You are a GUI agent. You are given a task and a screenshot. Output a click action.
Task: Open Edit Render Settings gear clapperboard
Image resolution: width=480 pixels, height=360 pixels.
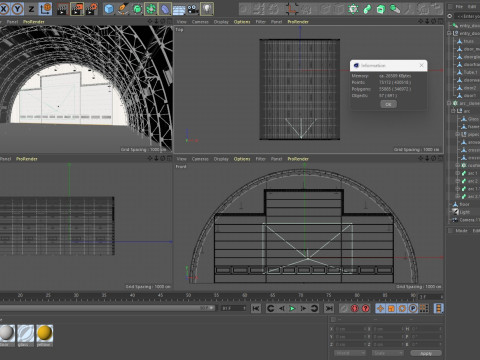tap(91, 9)
